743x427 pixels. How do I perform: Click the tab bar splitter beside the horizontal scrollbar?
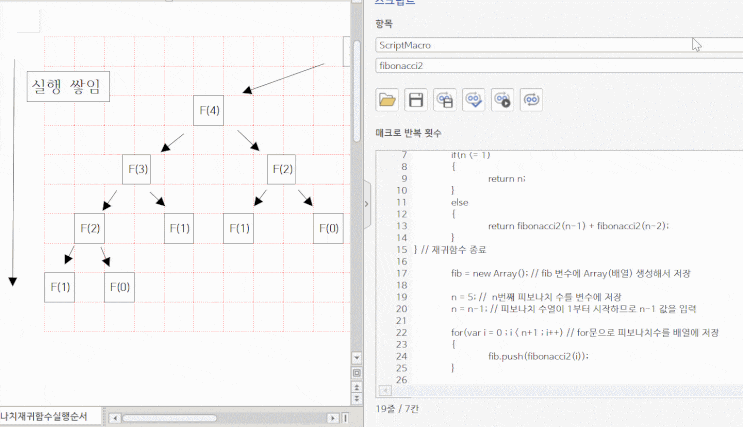tap(345, 418)
